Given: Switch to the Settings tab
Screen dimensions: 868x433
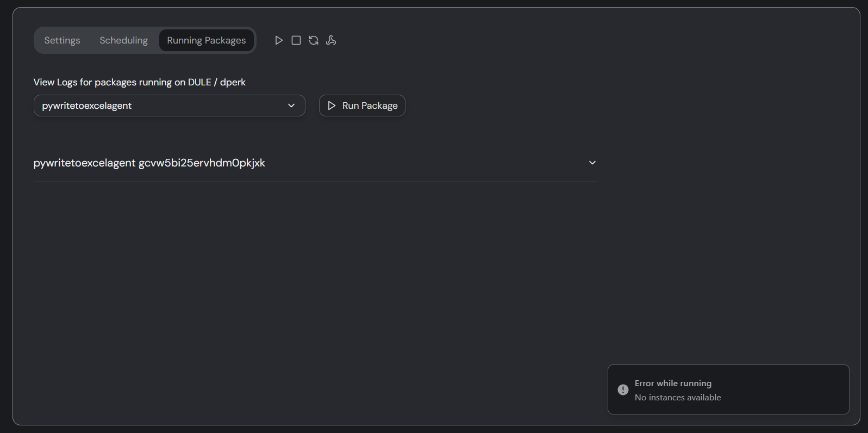Looking at the screenshot, I should (62, 40).
